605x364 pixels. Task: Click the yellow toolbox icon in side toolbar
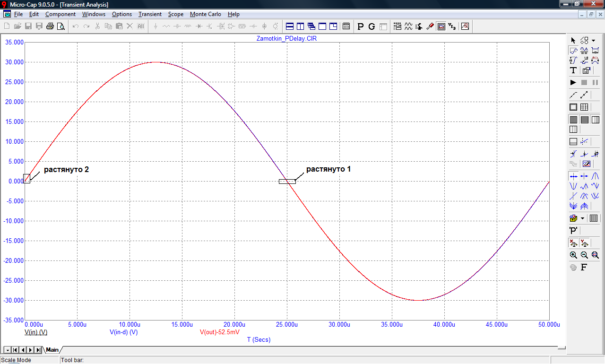(573, 218)
